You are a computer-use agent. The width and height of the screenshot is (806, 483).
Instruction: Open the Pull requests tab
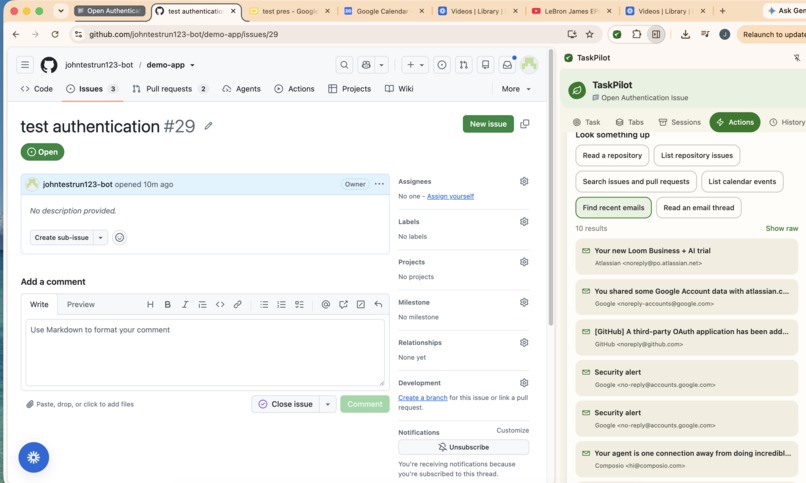(170, 89)
